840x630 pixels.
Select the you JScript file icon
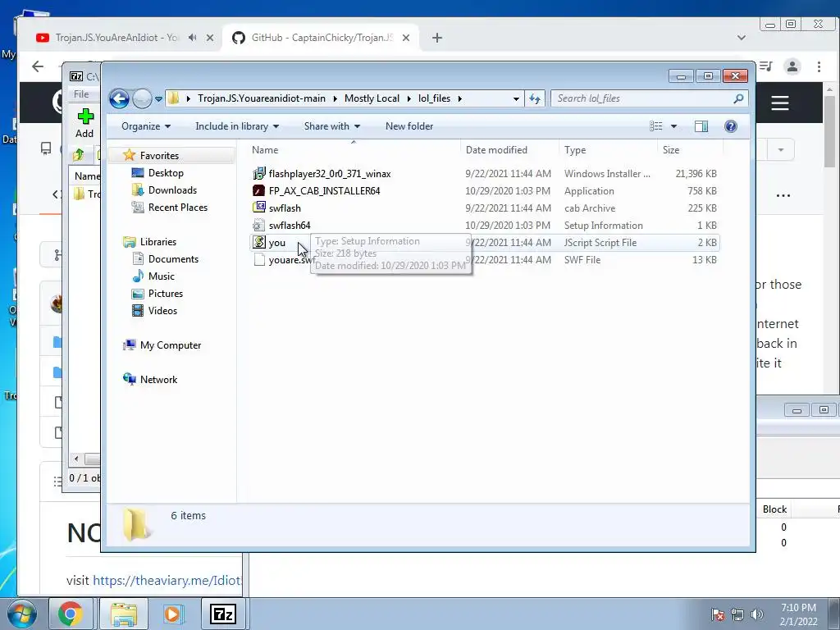[259, 242]
